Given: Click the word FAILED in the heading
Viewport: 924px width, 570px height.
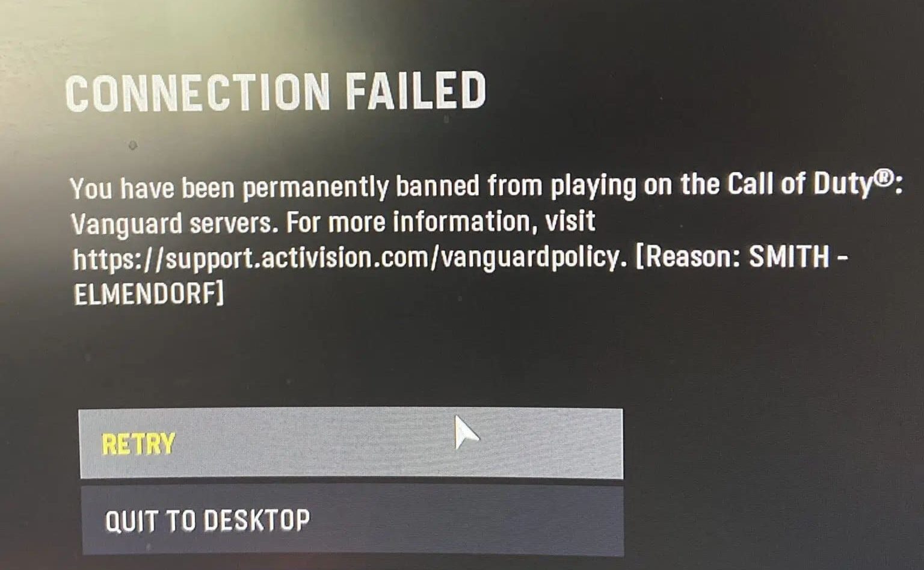Looking at the screenshot, I should pyautogui.click(x=416, y=90).
